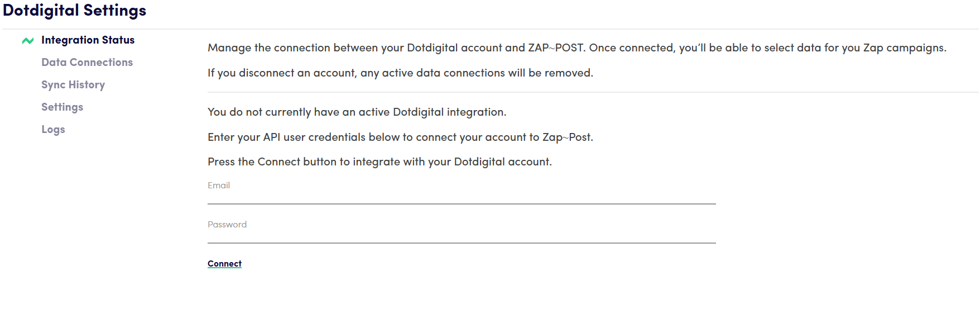Click the underline of the Password field

461,243
